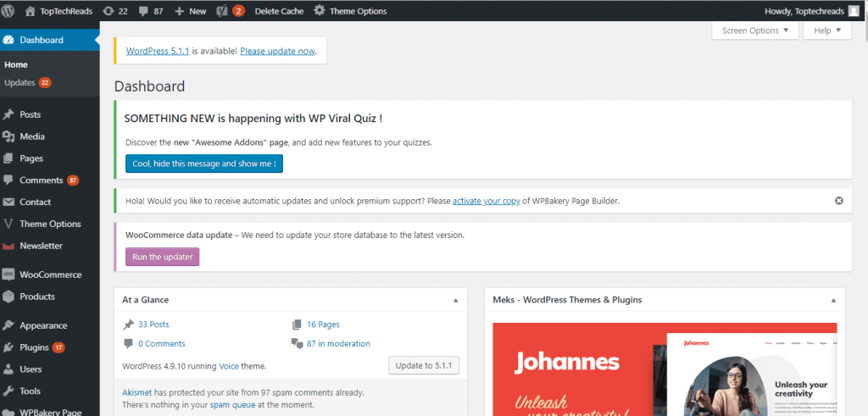
Task: Expand the Screen Options dropdown
Action: point(755,31)
